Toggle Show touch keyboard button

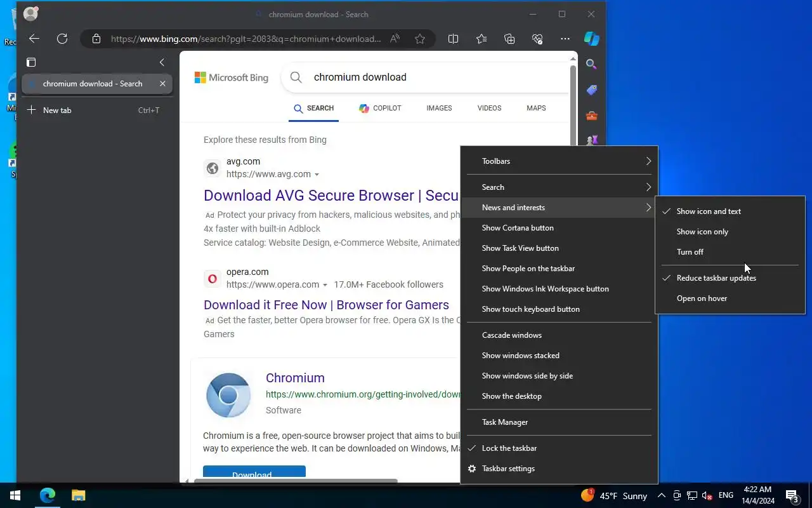[x=559, y=309]
